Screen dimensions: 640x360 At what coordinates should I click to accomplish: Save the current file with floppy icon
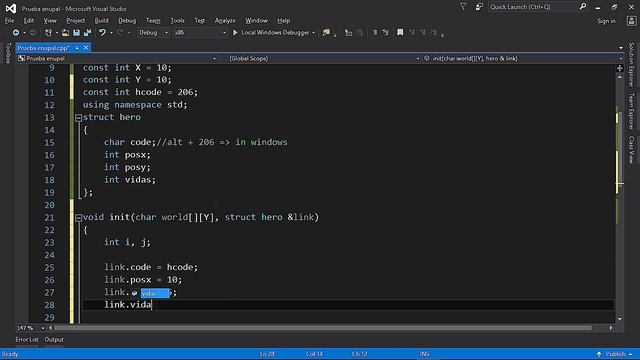76,33
